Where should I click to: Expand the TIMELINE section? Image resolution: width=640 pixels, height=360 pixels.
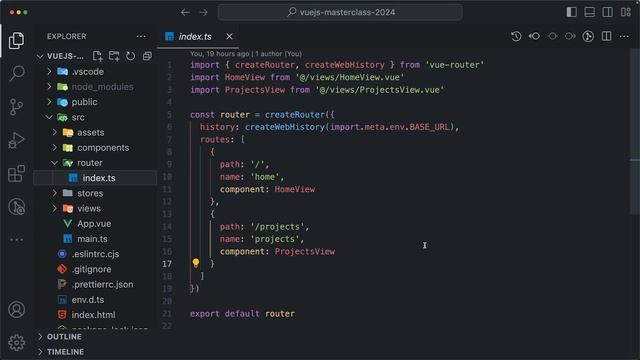[x=95, y=352]
